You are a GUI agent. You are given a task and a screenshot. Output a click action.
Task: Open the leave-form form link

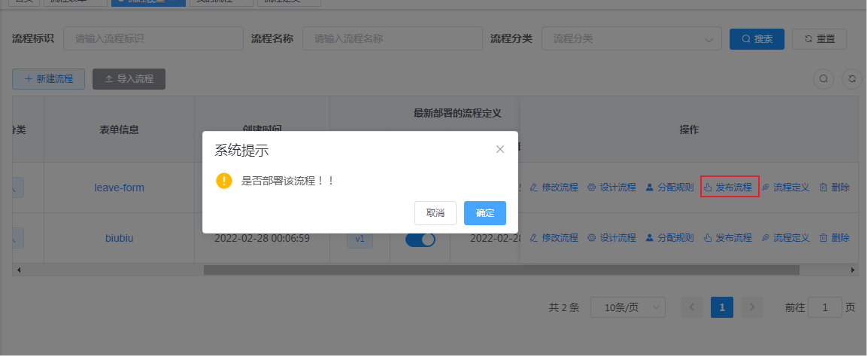point(119,188)
